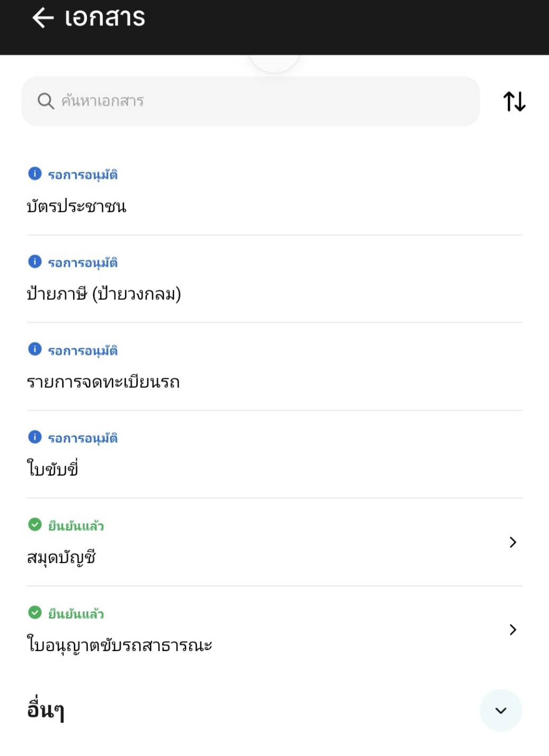Tap the อื่นๆ section heading
This screenshot has height=756, width=549.
(46, 710)
